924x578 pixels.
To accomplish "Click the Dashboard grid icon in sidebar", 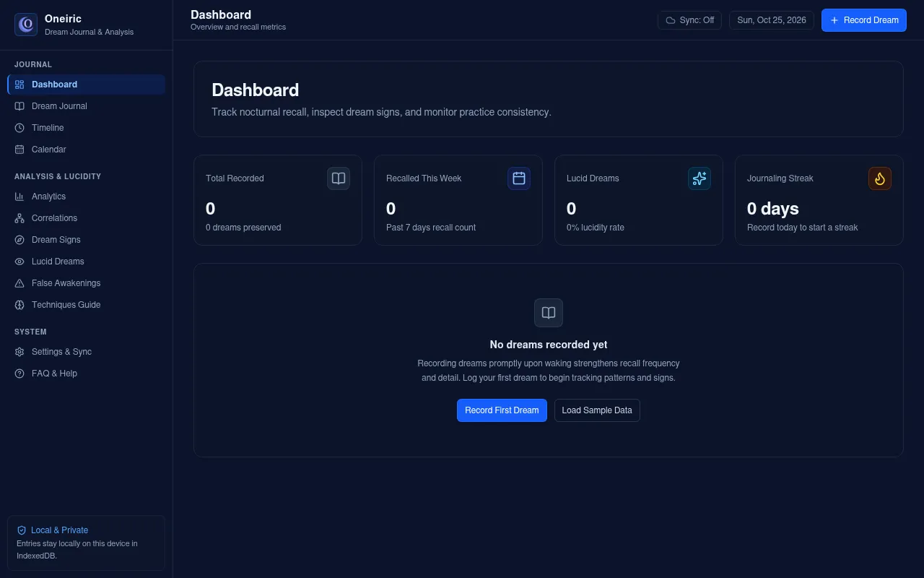I will click(19, 85).
